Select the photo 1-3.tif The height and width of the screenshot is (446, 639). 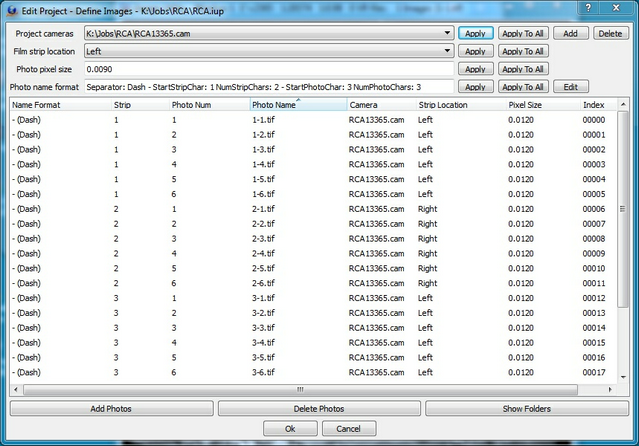[x=263, y=150]
